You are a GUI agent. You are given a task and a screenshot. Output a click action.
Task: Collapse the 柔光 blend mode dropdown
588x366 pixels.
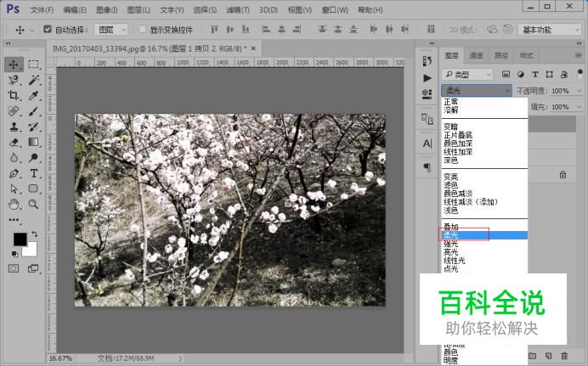(477, 91)
